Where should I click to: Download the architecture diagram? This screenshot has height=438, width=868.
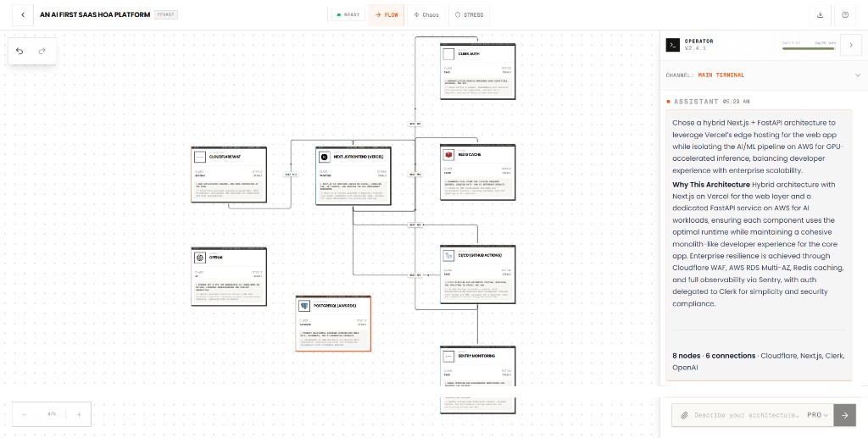coord(820,15)
